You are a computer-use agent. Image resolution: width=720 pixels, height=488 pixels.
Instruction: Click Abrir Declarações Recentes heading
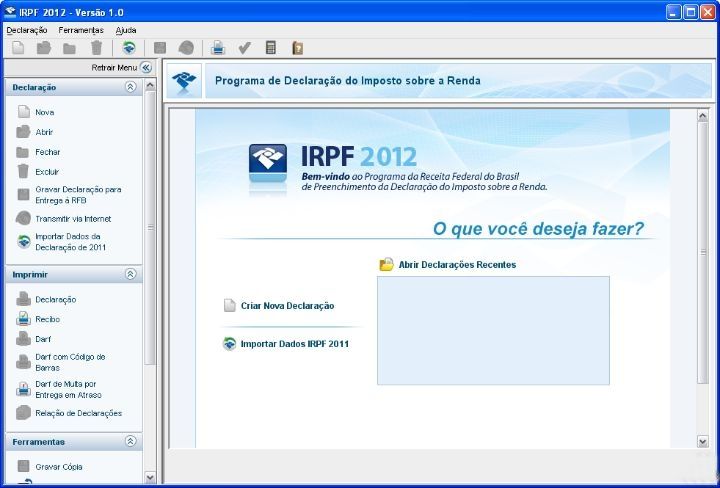point(448,265)
